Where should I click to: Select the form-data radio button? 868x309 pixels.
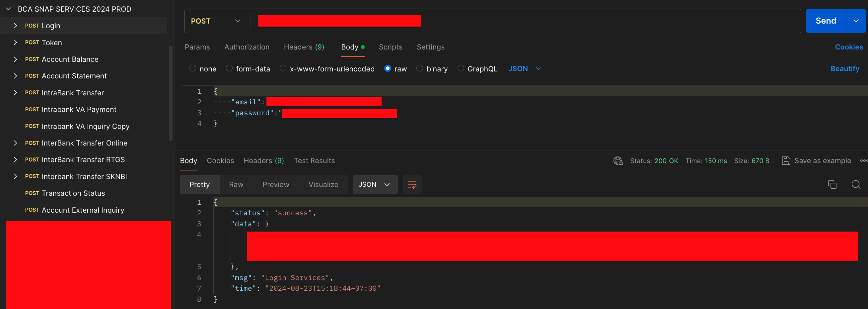(x=229, y=68)
